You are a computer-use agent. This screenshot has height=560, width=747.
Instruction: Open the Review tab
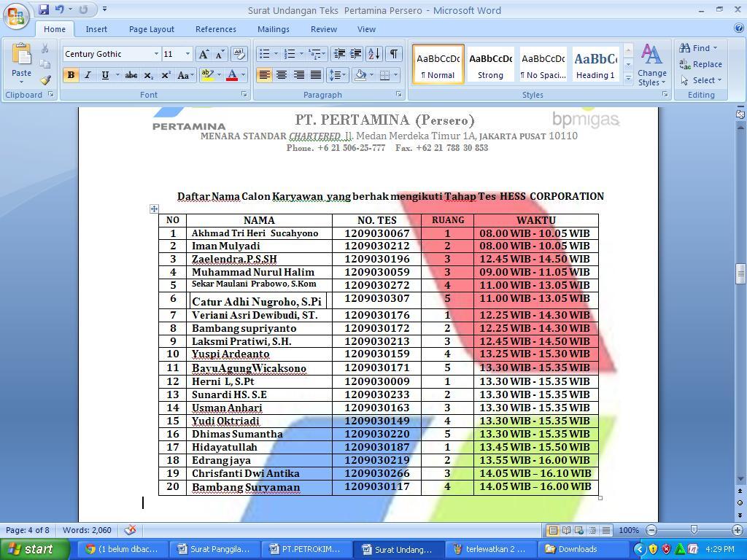pyautogui.click(x=324, y=29)
